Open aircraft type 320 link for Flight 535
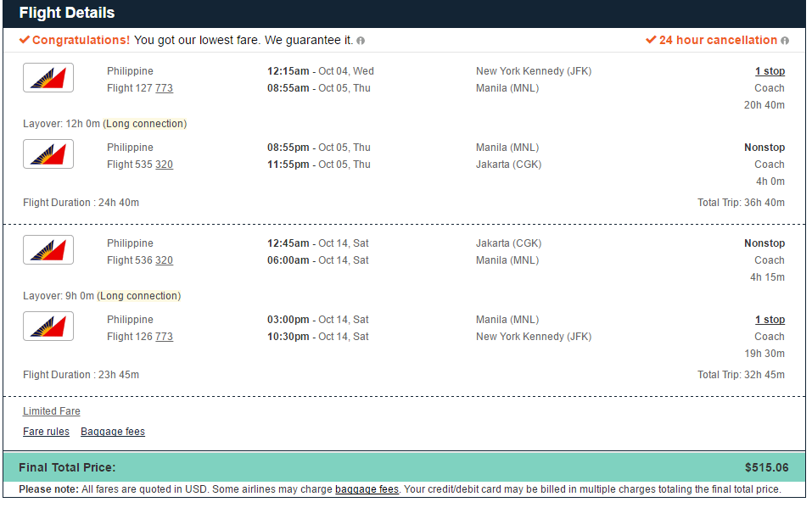 [164, 165]
